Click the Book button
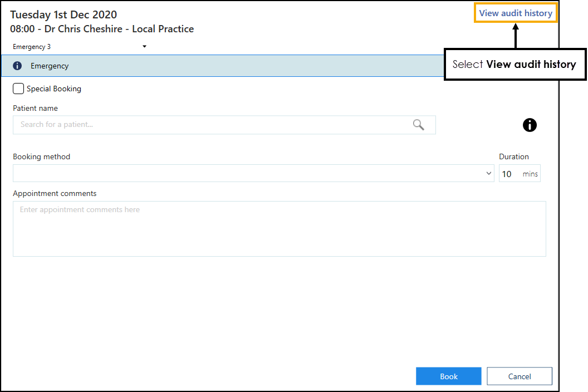This screenshot has height=392, width=588. coord(448,376)
